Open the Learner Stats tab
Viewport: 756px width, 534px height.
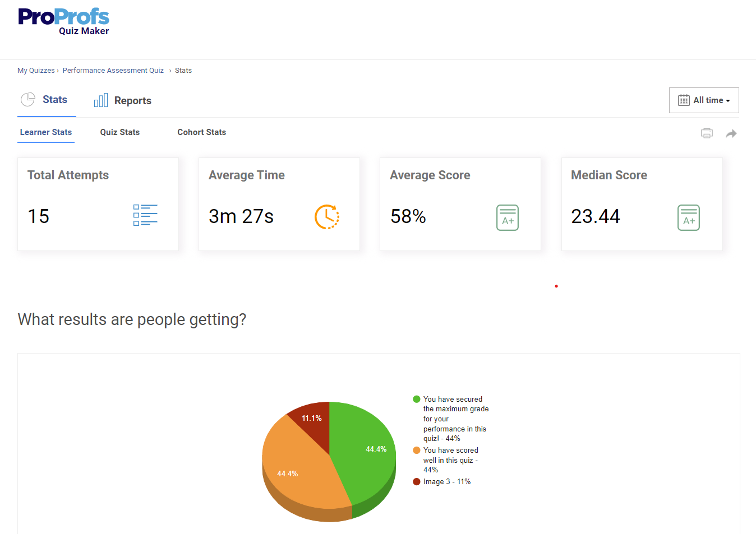tap(45, 132)
